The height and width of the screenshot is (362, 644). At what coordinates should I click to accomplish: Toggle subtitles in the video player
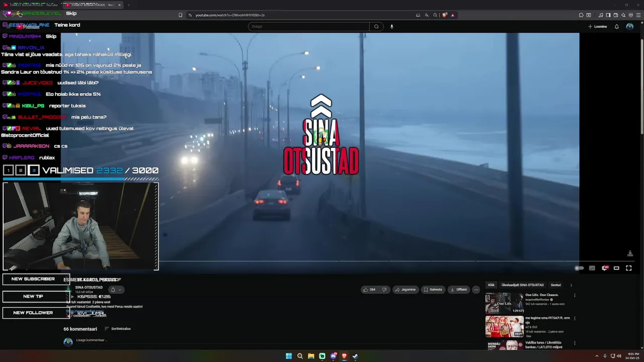(x=592, y=268)
